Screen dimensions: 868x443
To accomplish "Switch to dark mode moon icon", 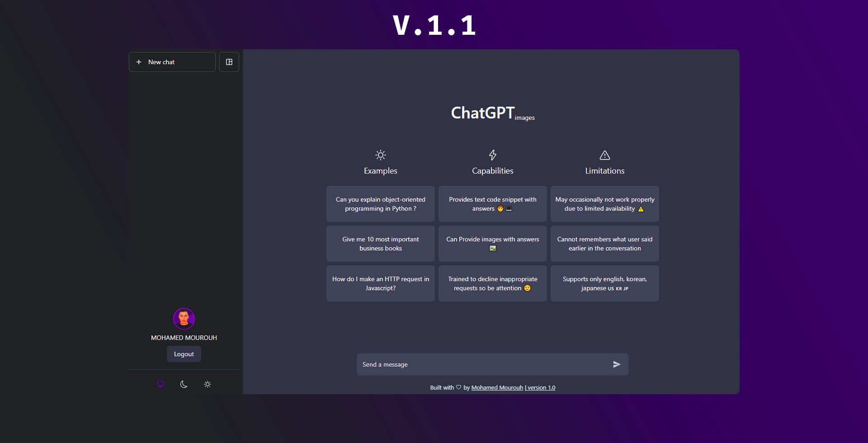I will pyautogui.click(x=184, y=384).
